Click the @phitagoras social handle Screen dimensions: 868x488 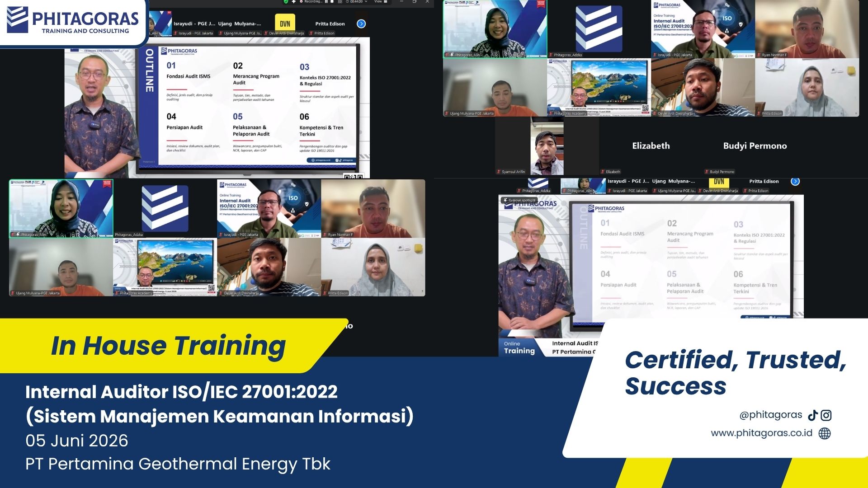click(770, 415)
